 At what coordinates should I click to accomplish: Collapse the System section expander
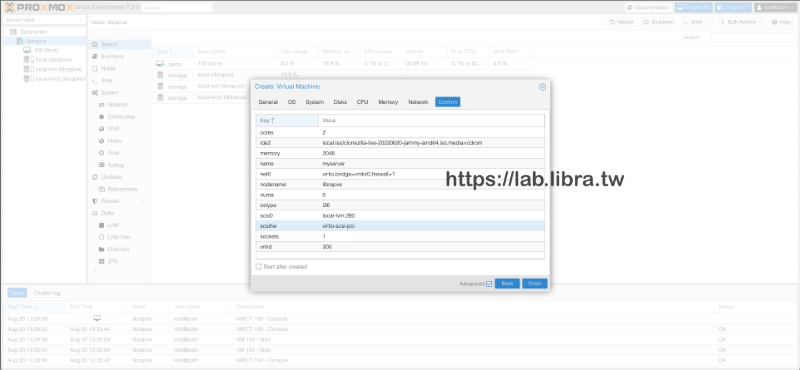(143, 92)
